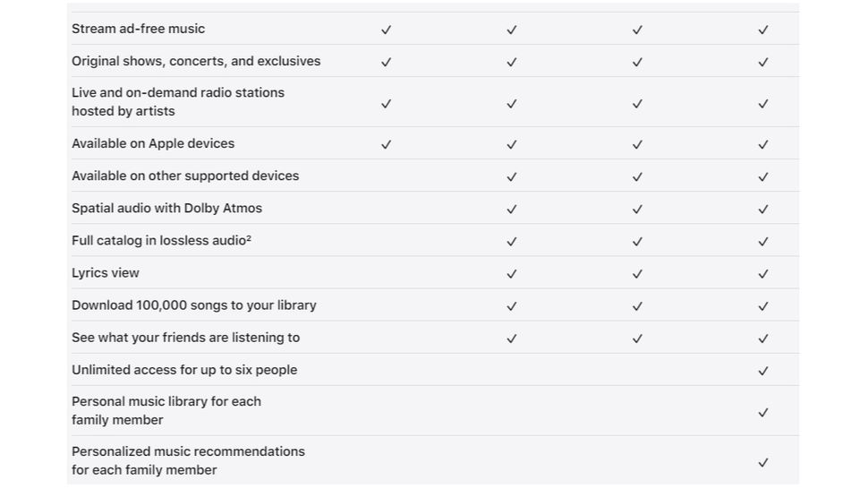Click the Spatial audio with Dolby Atmos text

(x=167, y=208)
